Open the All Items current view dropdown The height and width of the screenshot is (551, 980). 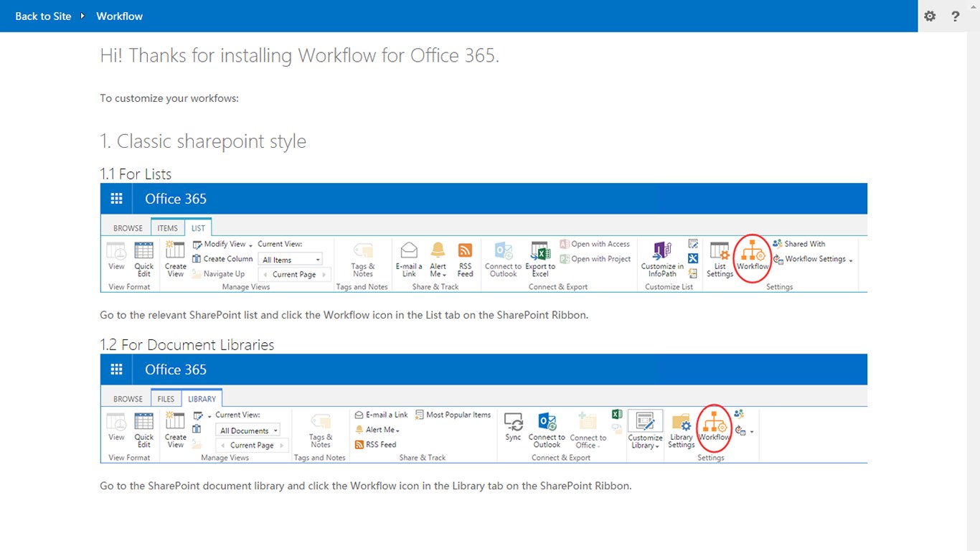(290, 260)
